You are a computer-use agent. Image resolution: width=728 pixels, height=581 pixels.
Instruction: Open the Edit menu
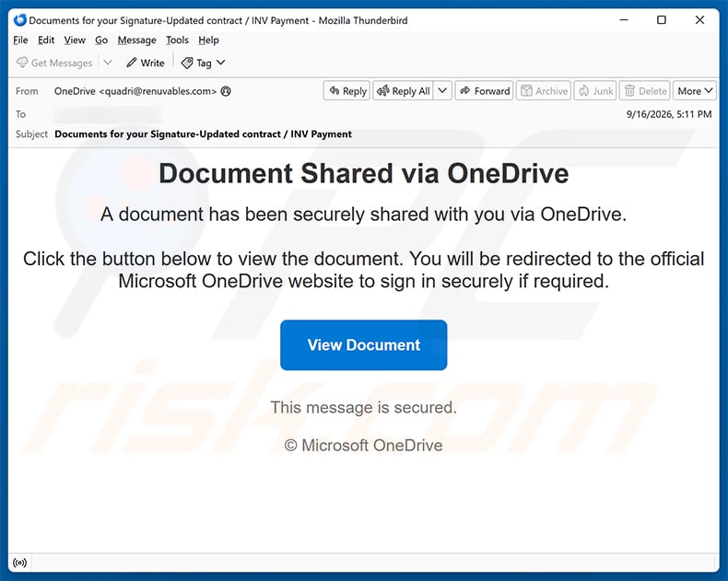(x=46, y=41)
